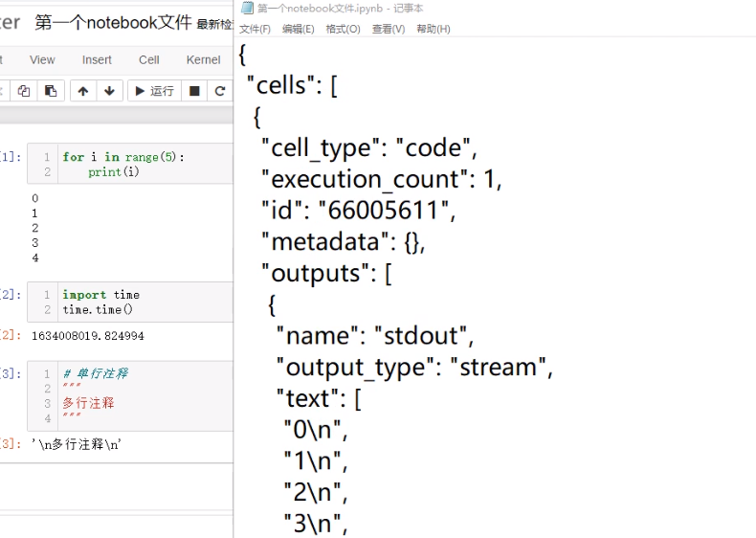Open the 查看(V) menu in Notepad

tap(389, 29)
